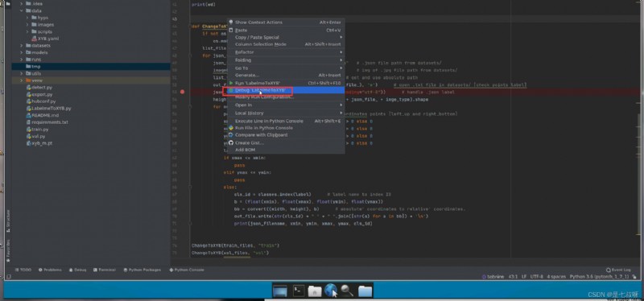Click the Python 3.6 interpreter selector
Image resolution: width=644 pixels, height=301 pixels.
tap(599, 277)
